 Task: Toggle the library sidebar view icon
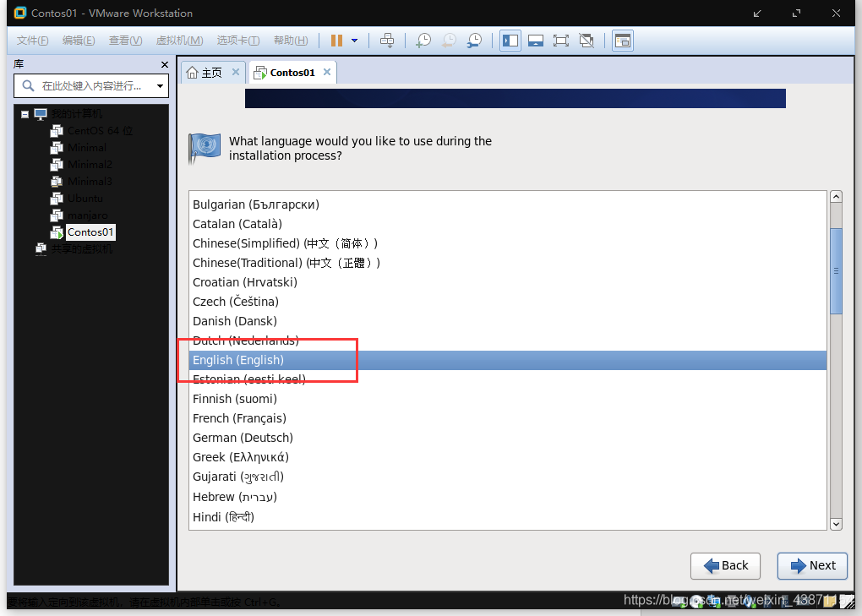pos(510,41)
